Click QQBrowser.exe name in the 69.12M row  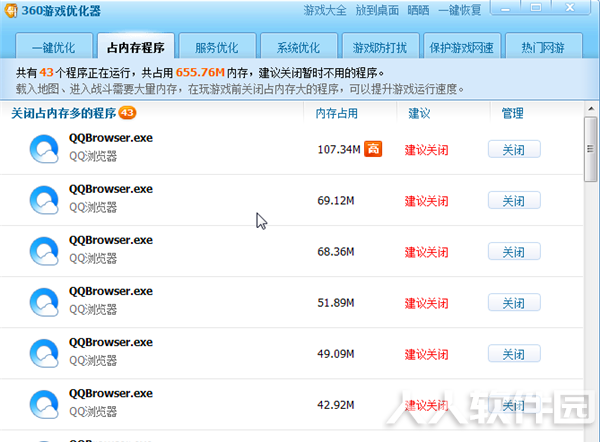click(x=111, y=189)
